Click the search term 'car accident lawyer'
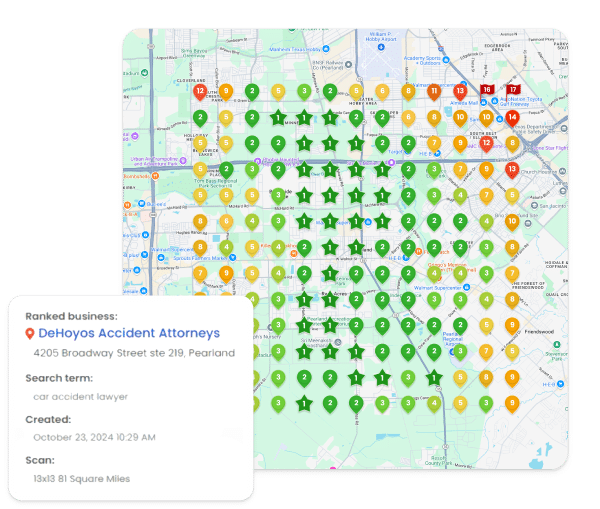The height and width of the screenshot is (509, 600). click(80, 396)
